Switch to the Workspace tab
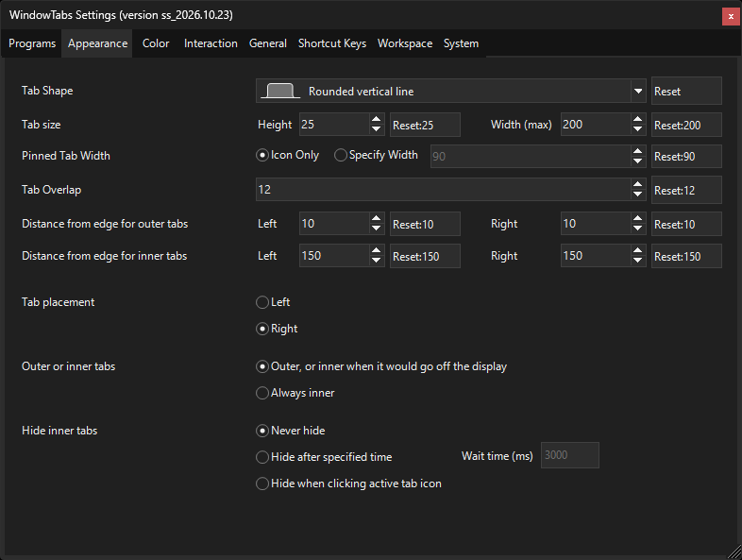This screenshot has width=742, height=560. coord(405,43)
